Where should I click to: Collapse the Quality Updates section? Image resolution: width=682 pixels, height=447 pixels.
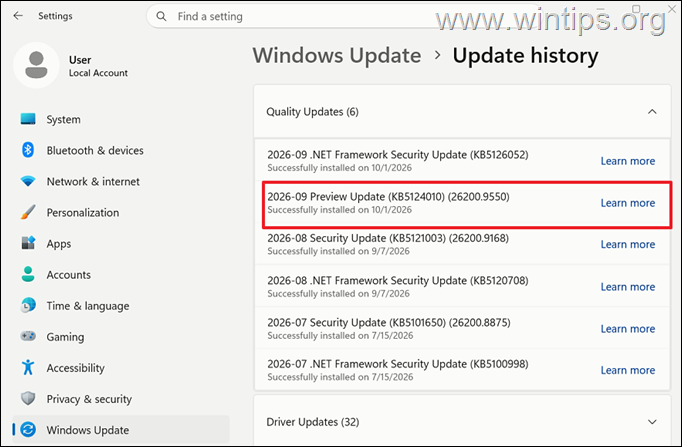point(652,112)
